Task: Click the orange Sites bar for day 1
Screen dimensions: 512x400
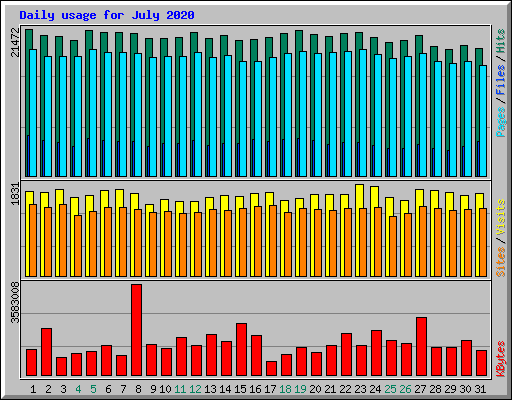Action: 33,240
